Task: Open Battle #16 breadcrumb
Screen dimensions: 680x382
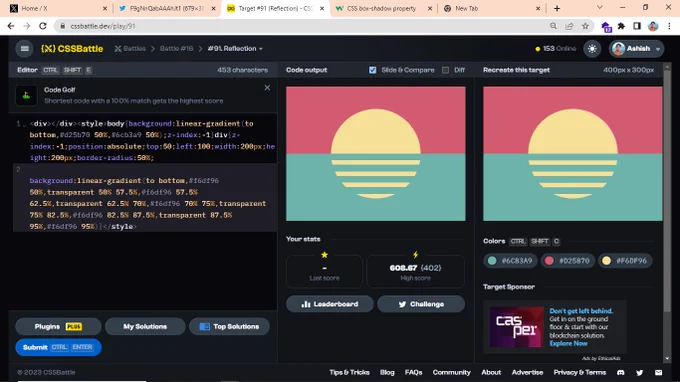Action: 176,49
